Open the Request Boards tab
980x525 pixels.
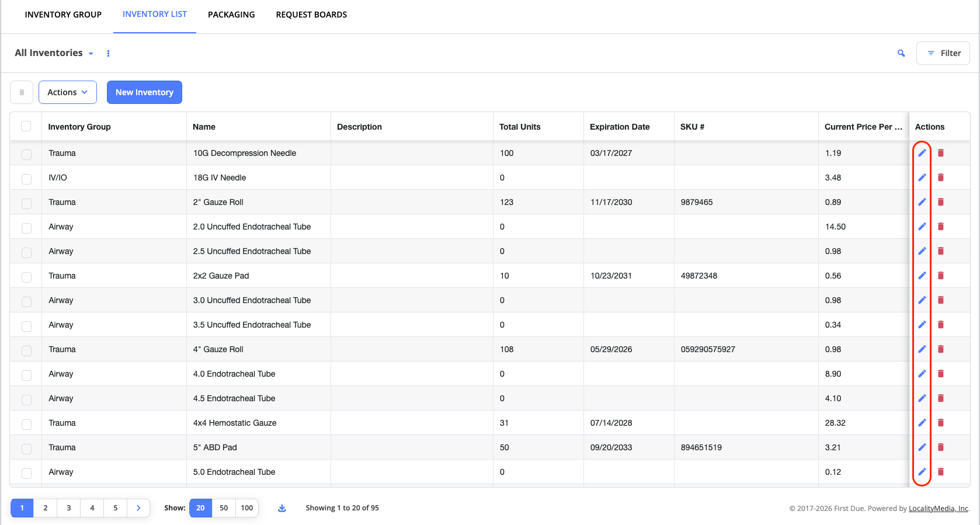point(311,15)
